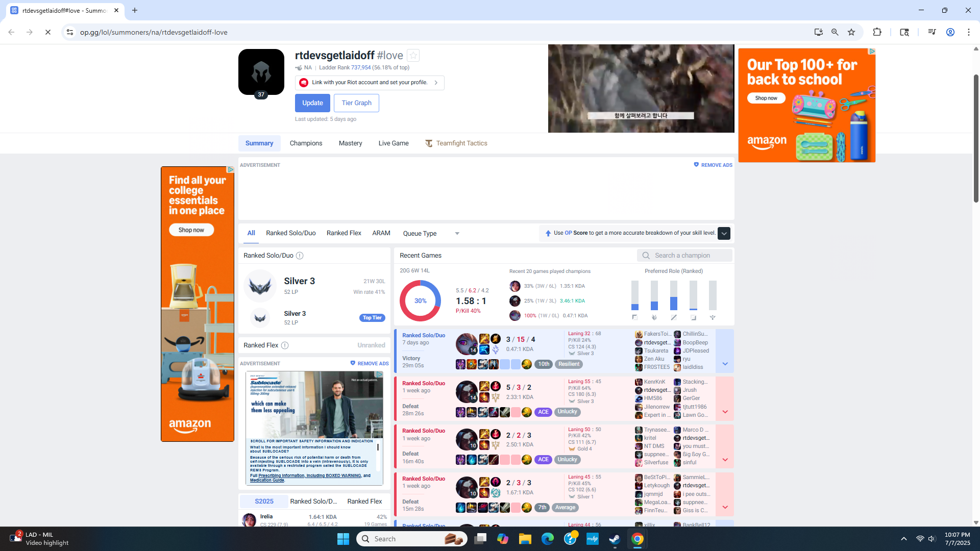This screenshot has width=980, height=551.
Task: Click the ACE badge in the 28m 26s match
Action: tap(543, 412)
